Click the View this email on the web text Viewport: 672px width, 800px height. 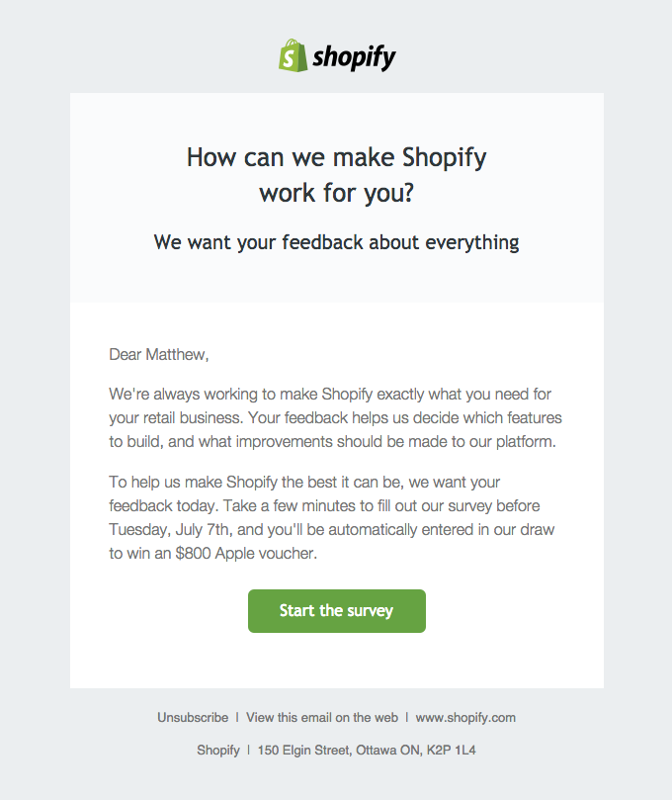click(x=322, y=717)
